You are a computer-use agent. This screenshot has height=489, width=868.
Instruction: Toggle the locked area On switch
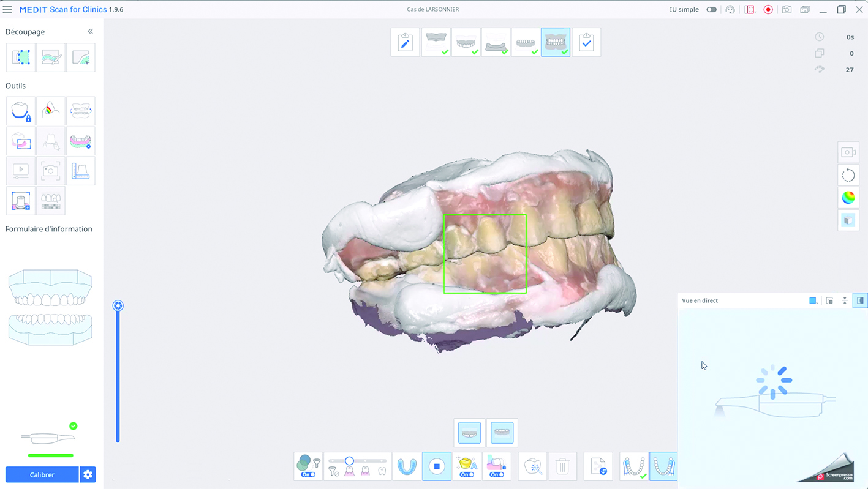coord(497,474)
